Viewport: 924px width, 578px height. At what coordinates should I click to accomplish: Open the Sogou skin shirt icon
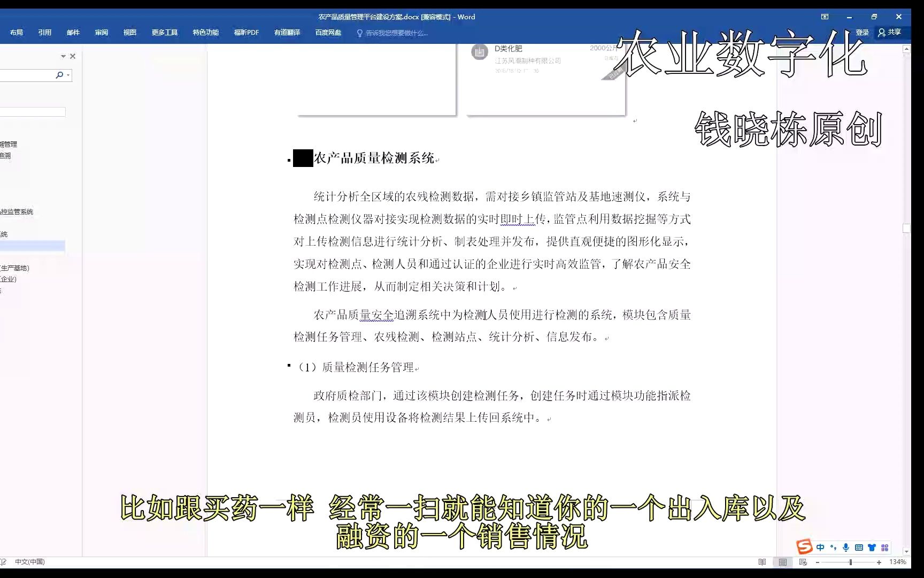(x=872, y=547)
